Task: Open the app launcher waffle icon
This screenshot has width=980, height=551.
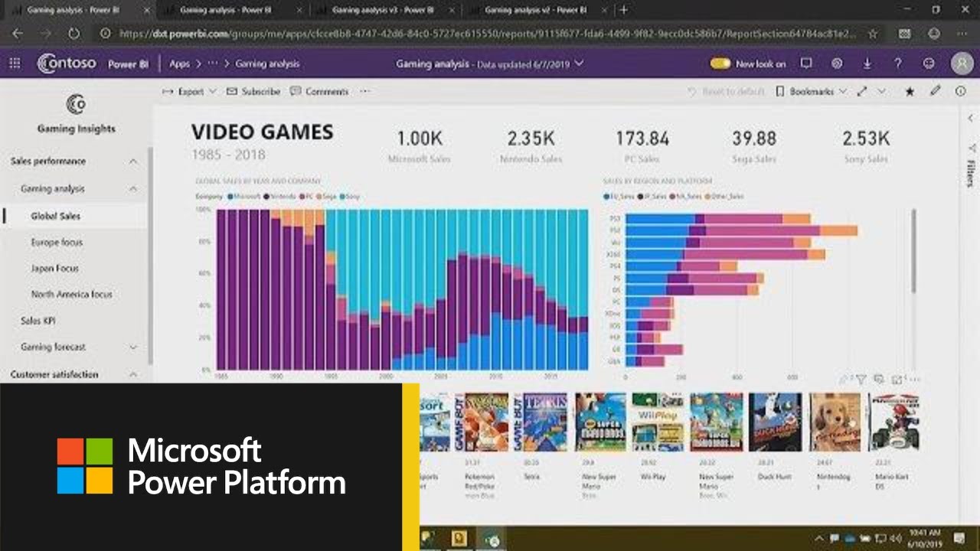Action: 15,64
